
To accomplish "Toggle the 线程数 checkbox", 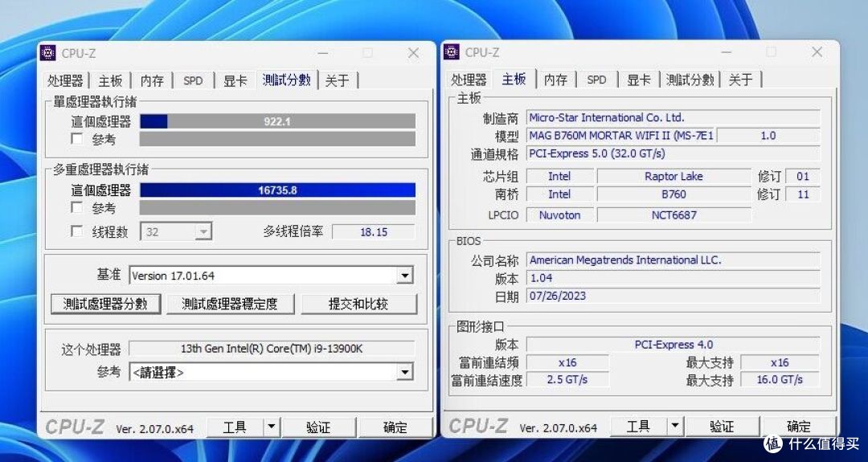I will tap(76, 231).
